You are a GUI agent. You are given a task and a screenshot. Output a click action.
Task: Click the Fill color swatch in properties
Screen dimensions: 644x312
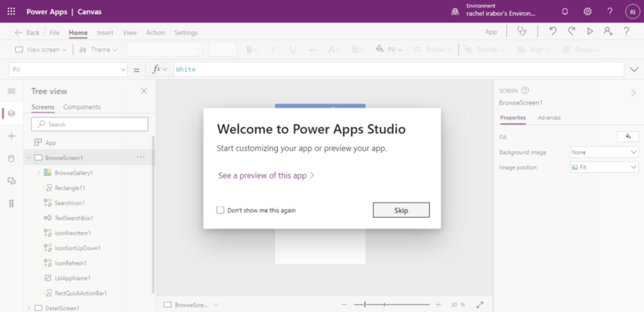628,137
